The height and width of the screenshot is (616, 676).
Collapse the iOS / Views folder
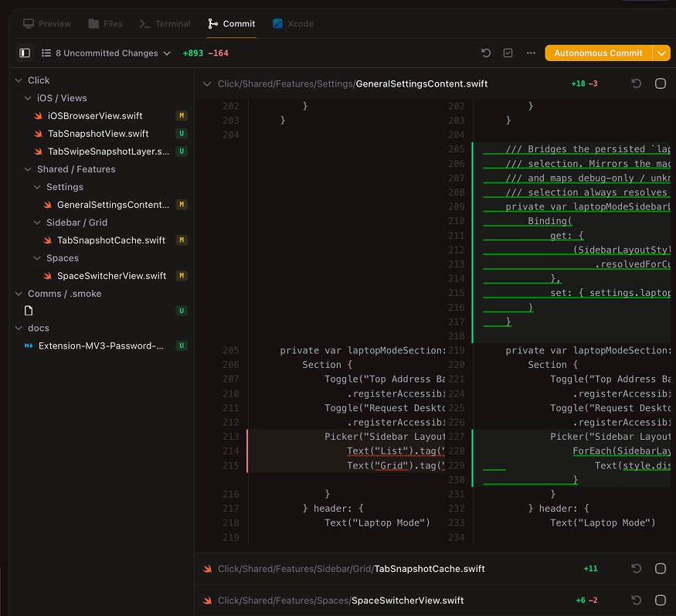coord(28,98)
